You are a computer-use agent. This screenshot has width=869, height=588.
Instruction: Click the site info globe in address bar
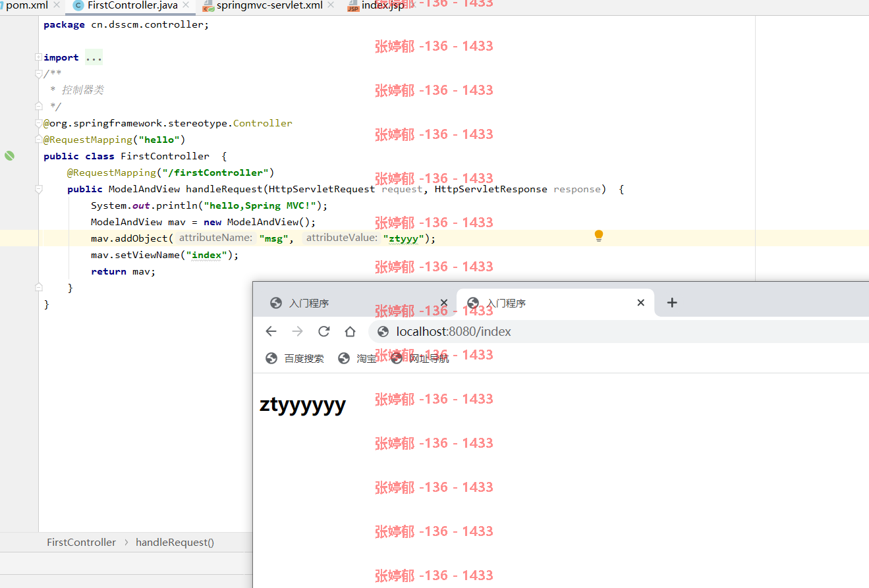click(383, 331)
